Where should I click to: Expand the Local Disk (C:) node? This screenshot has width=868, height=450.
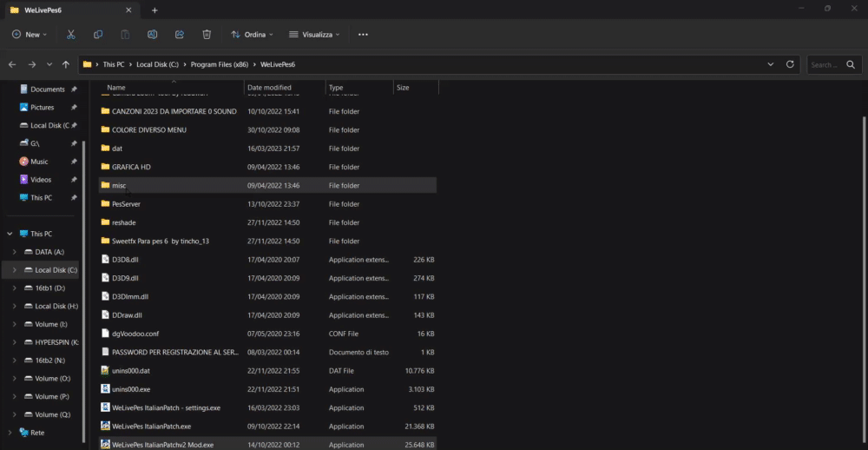pyautogui.click(x=15, y=270)
